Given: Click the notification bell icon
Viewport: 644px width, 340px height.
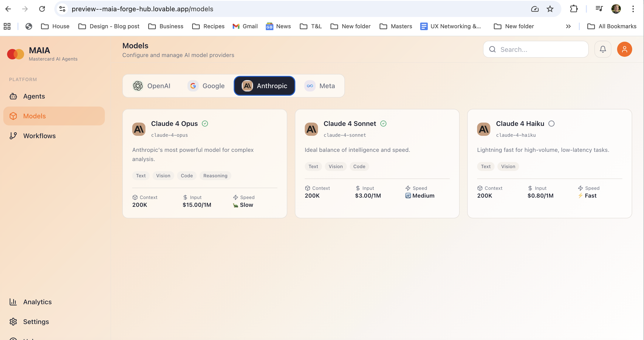Looking at the screenshot, I should 603,49.
